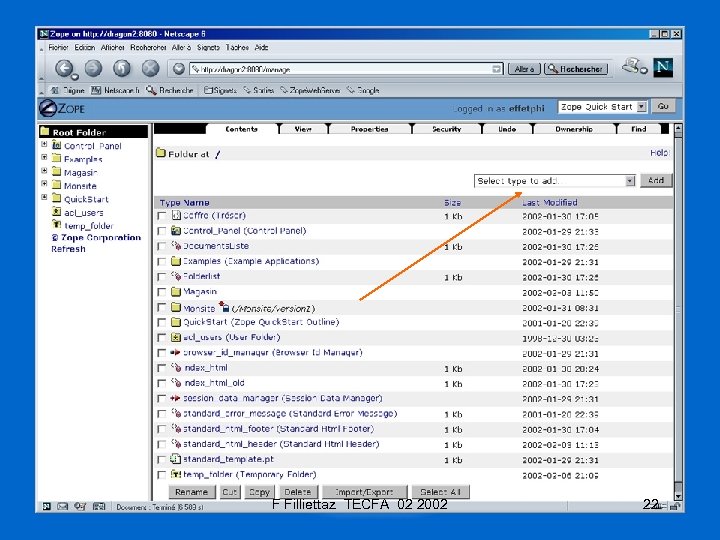Click the Print icon in toolbar

633,67
